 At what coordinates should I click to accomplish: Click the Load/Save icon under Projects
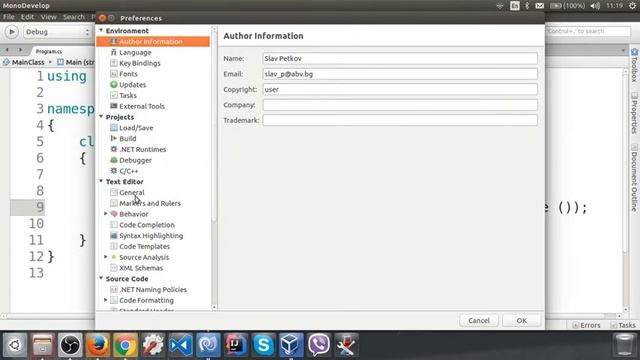113,128
